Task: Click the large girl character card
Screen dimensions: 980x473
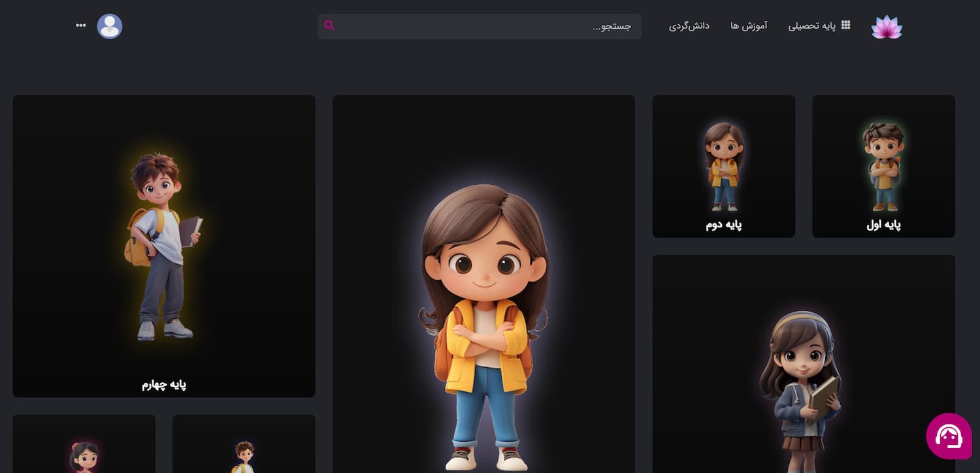Action: 483,281
